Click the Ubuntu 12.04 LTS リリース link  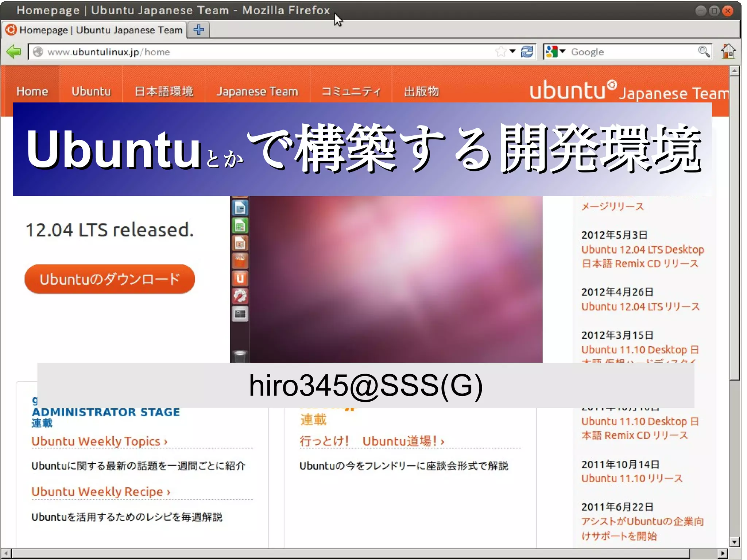[x=640, y=306]
